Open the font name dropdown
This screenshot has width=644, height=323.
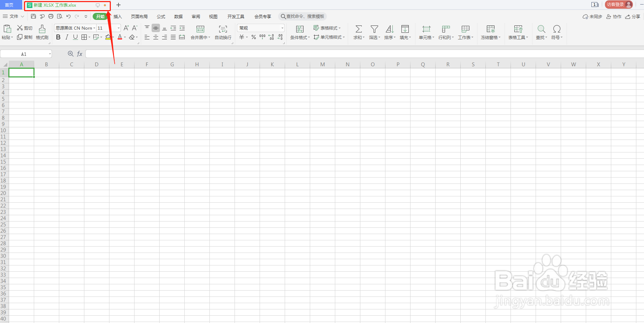(x=94, y=28)
